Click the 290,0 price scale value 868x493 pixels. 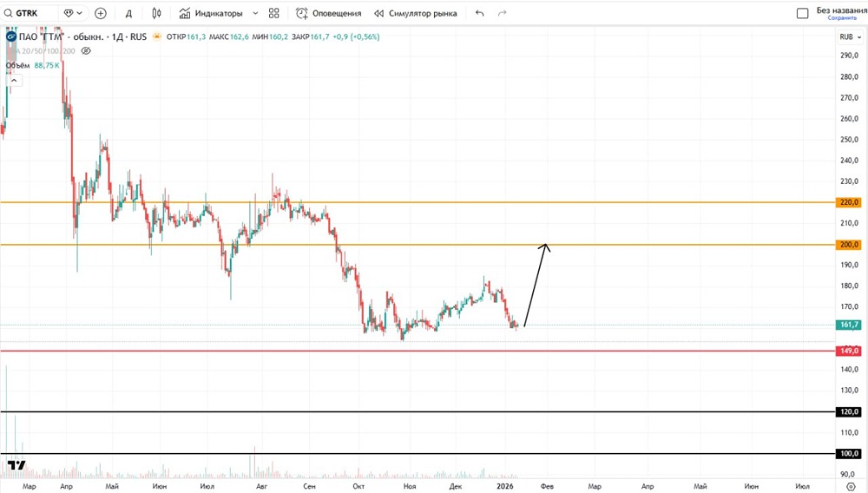point(849,56)
